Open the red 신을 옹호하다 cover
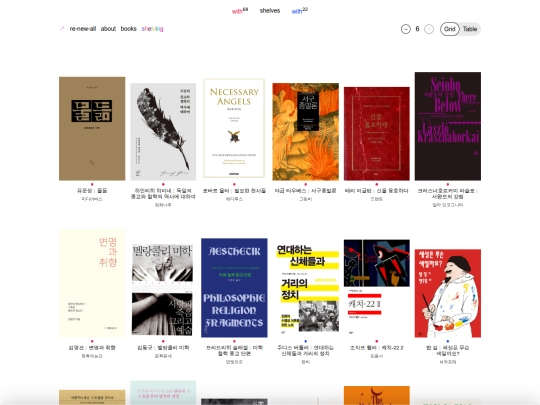540x405 pixels. point(377,134)
